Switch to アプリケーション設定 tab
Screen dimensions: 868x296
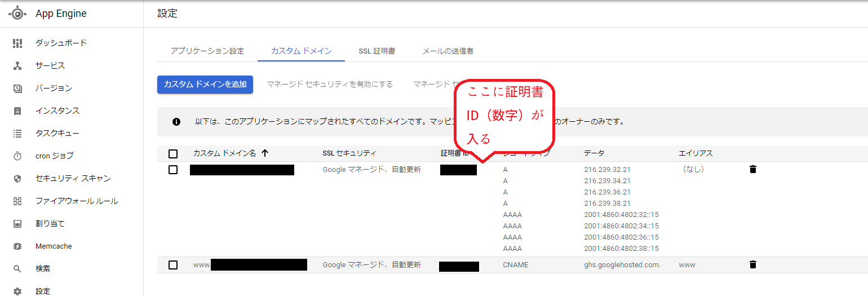point(207,51)
